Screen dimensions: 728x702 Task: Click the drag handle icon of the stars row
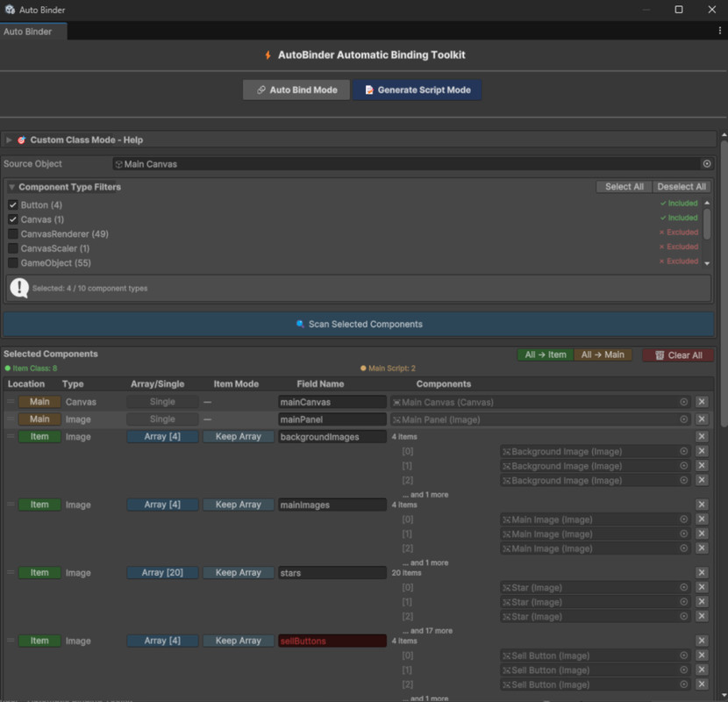11,573
